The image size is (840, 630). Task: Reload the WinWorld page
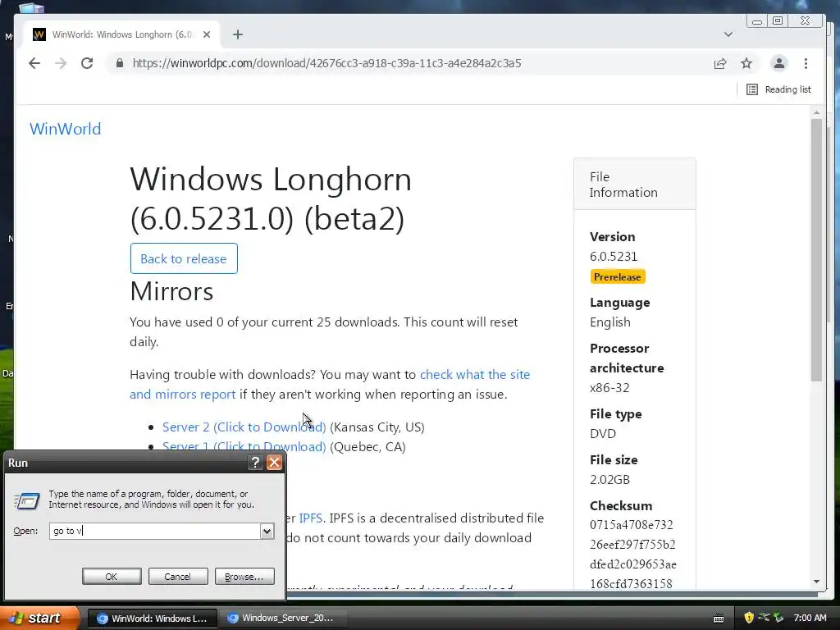click(87, 63)
